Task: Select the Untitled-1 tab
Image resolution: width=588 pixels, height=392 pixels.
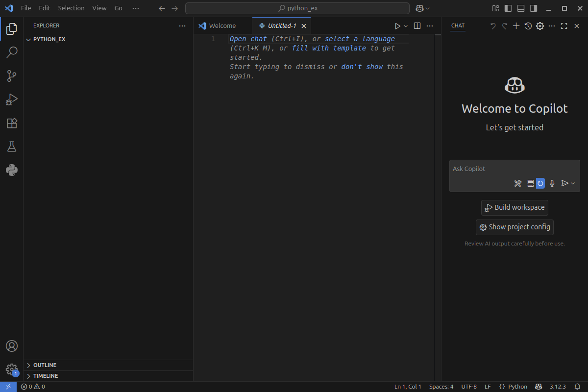Action: pyautogui.click(x=282, y=26)
